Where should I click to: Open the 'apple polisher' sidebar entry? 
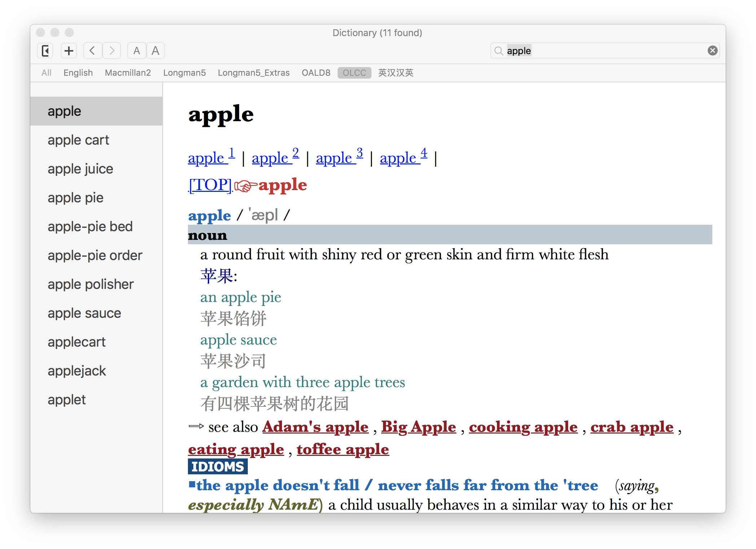[x=91, y=284]
